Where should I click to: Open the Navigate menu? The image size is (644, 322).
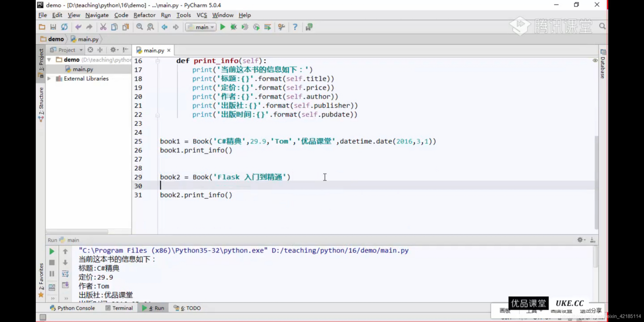97,15
